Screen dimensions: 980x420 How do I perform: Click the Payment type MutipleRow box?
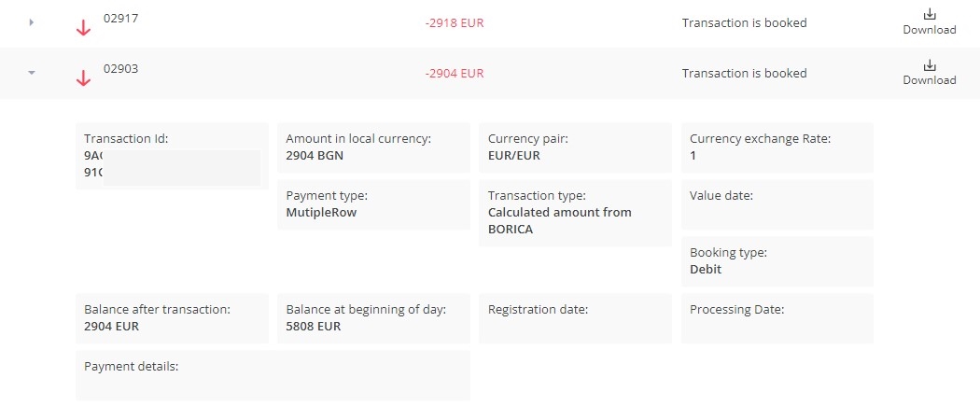(373, 204)
